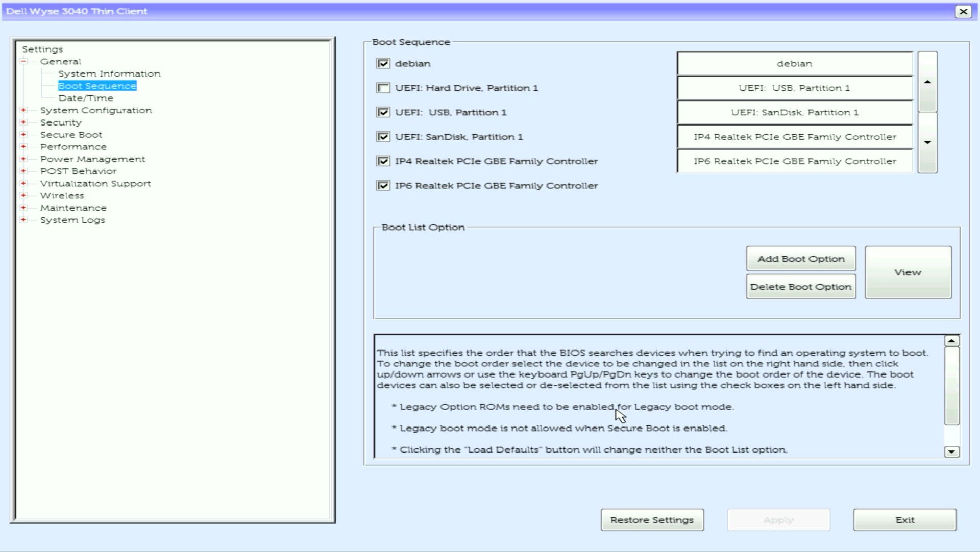The height and width of the screenshot is (552, 980).
Task: Expand the Maintenance section
Action: coord(23,208)
